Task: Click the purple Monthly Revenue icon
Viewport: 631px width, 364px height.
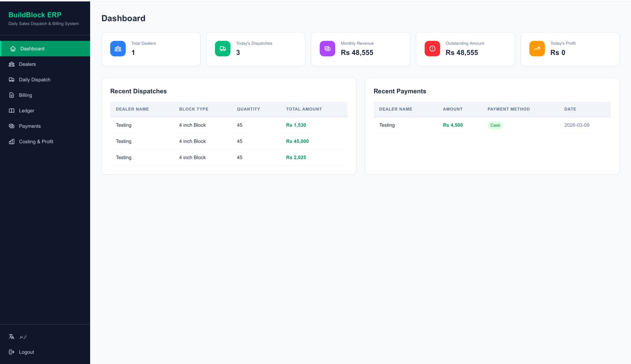Action: [327, 49]
